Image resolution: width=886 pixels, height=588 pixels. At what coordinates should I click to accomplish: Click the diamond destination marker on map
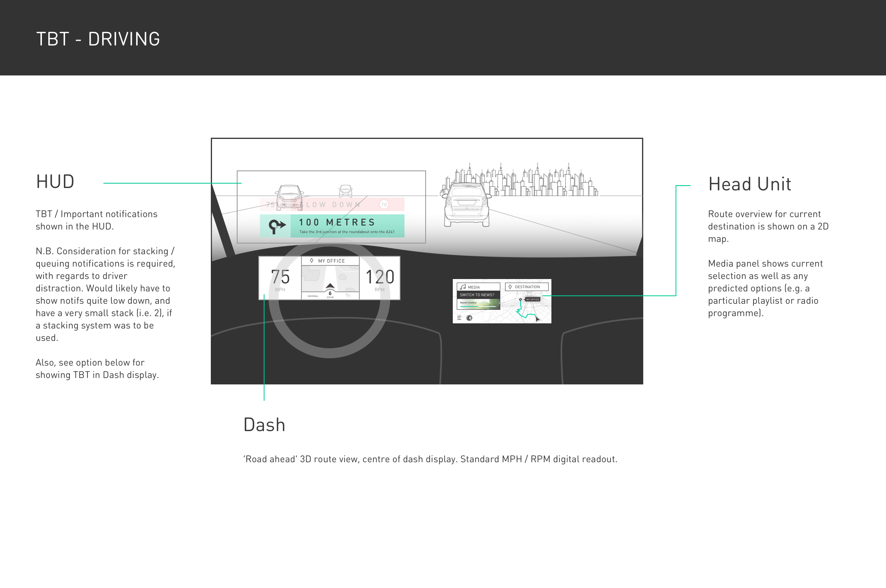[x=520, y=299]
